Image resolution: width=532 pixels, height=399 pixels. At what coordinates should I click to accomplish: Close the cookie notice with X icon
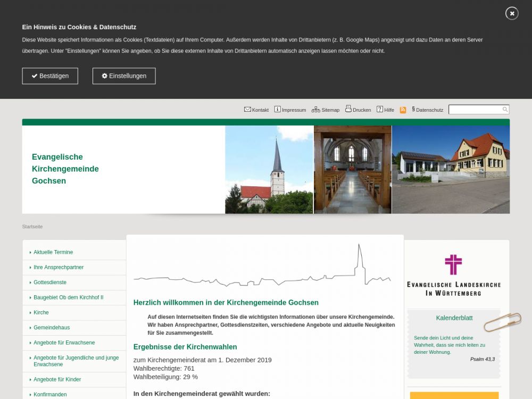coord(512,13)
